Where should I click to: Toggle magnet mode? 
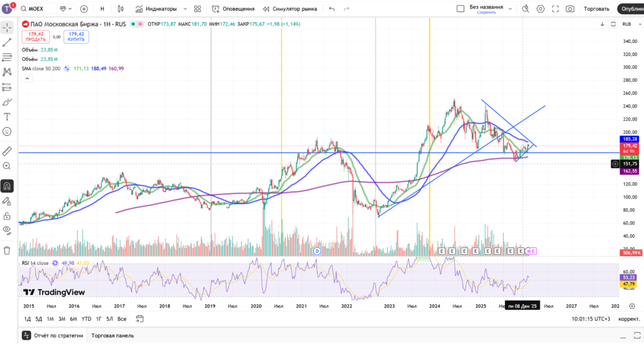pyautogui.click(x=7, y=186)
